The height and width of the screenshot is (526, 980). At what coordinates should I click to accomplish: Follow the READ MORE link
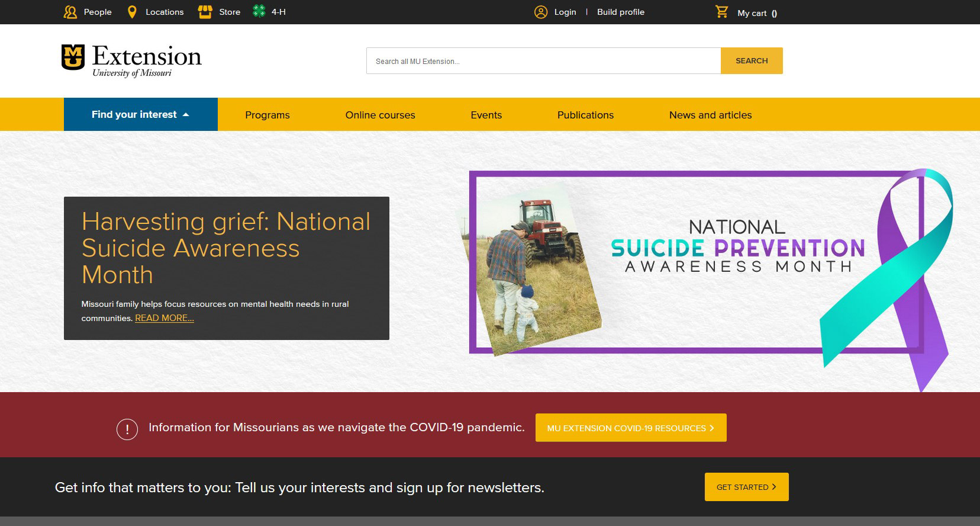point(165,318)
